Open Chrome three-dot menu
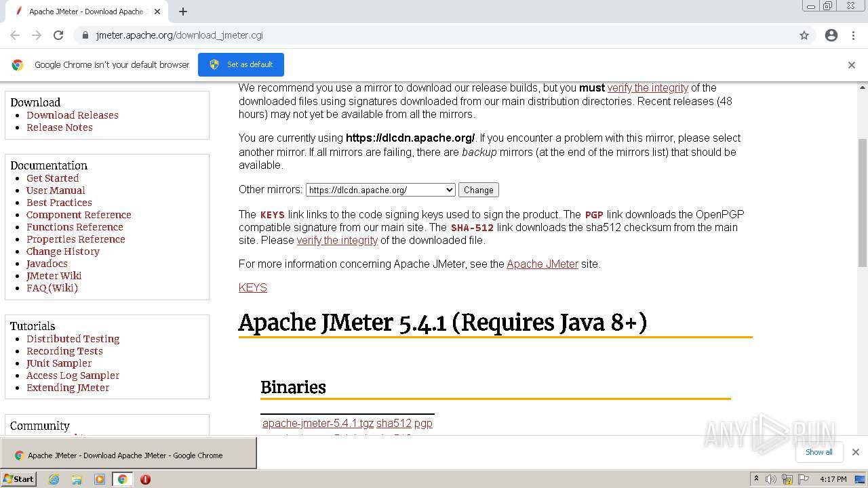This screenshot has width=868, height=488. coord(853,35)
